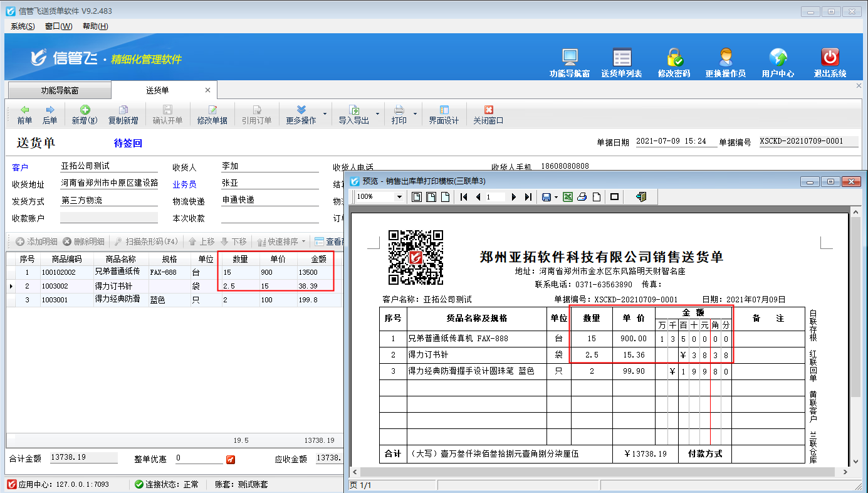This screenshot has width=868, height=493.
Task: Export preview to Excel
Action: pos(568,197)
